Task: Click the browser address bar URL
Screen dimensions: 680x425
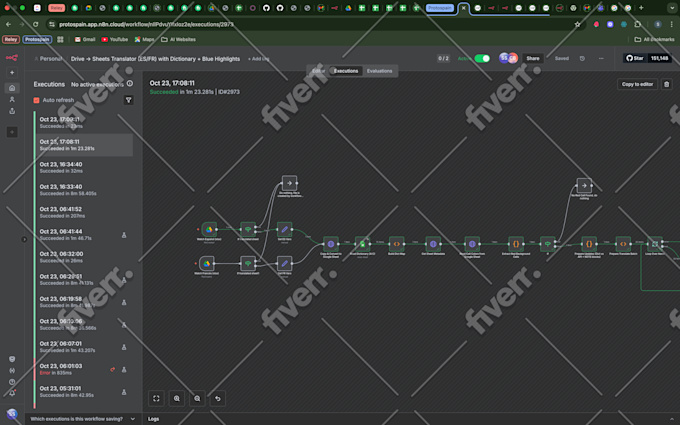Action: pos(147,24)
